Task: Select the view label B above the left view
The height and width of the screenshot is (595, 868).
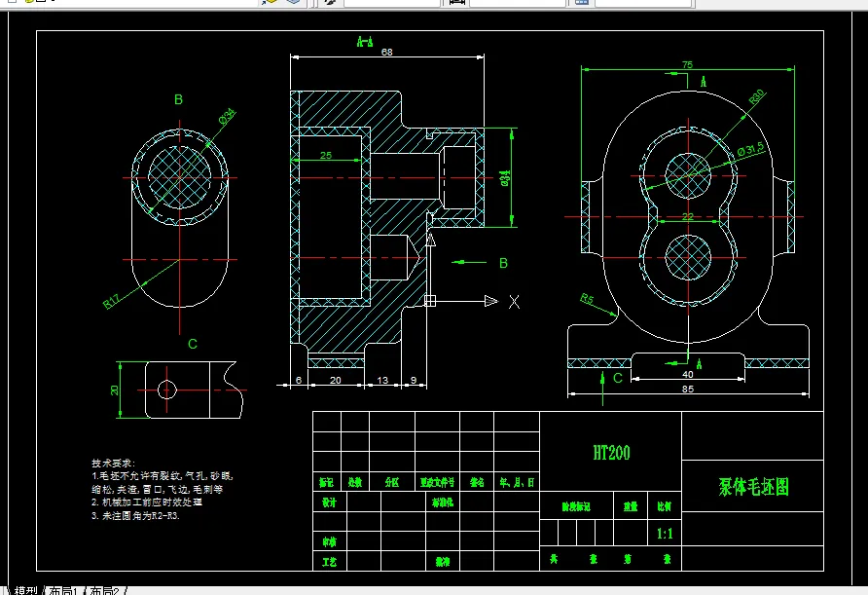Action: [178, 99]
